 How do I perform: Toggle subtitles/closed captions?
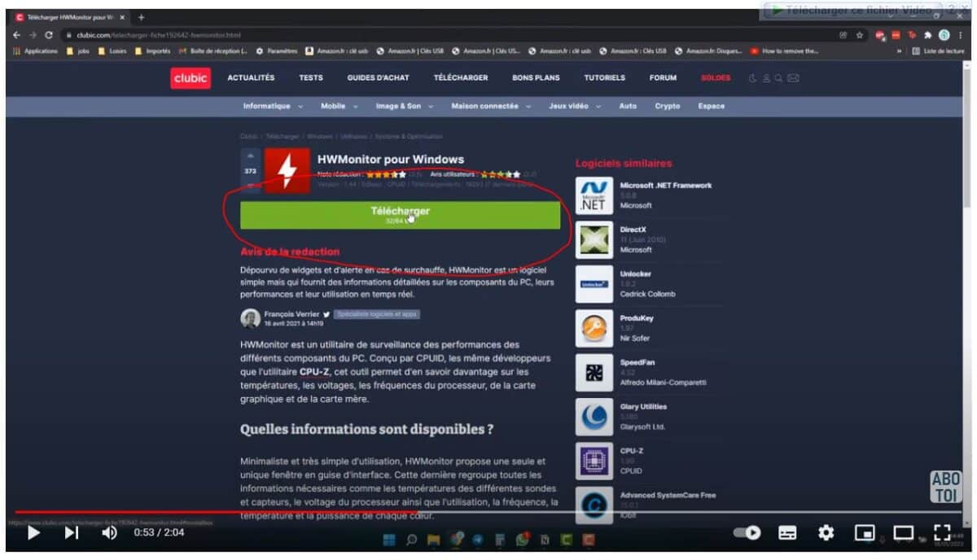point(787,532)
